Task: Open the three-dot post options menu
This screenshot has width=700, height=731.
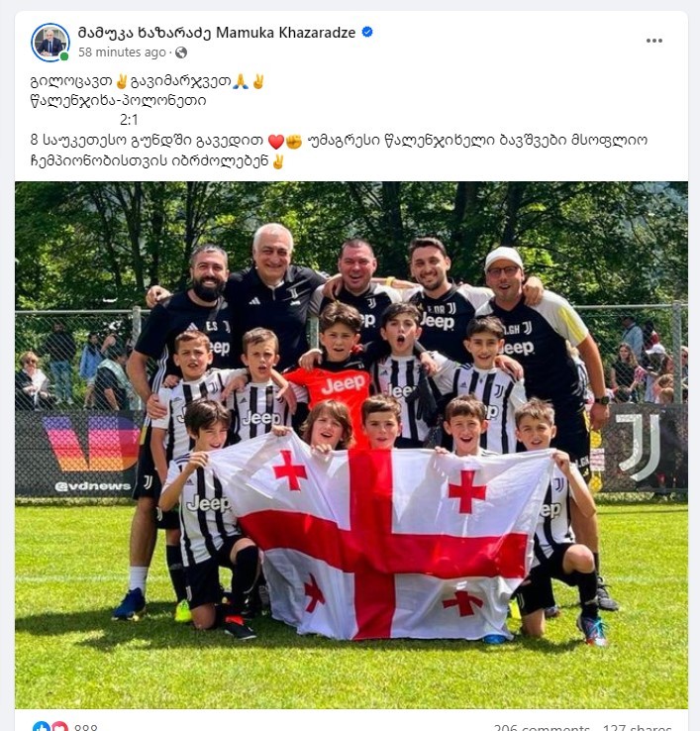Action: tap(653, 41)
